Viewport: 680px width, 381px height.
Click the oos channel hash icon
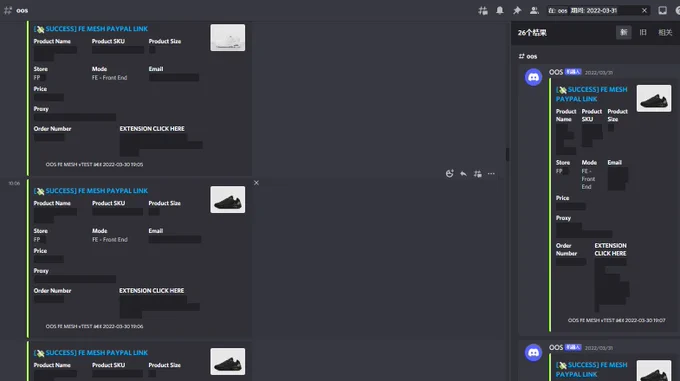click(x=8, y=10)
